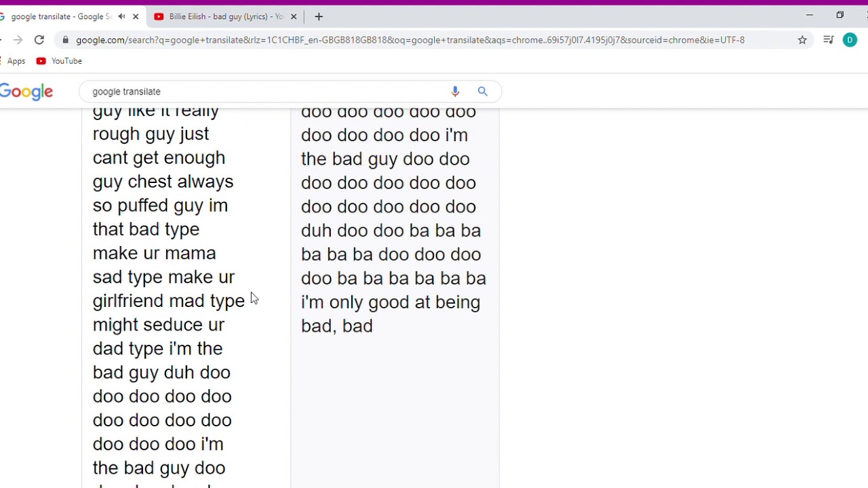This screenshot has width=868, height=488.
Task: Close the google translate search tab
Action: [x=135, y=16]
